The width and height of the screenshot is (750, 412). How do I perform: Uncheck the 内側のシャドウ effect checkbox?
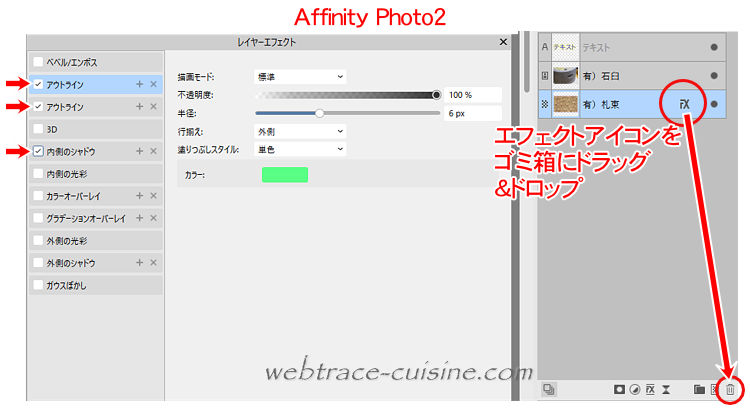[x=38, y=151]
